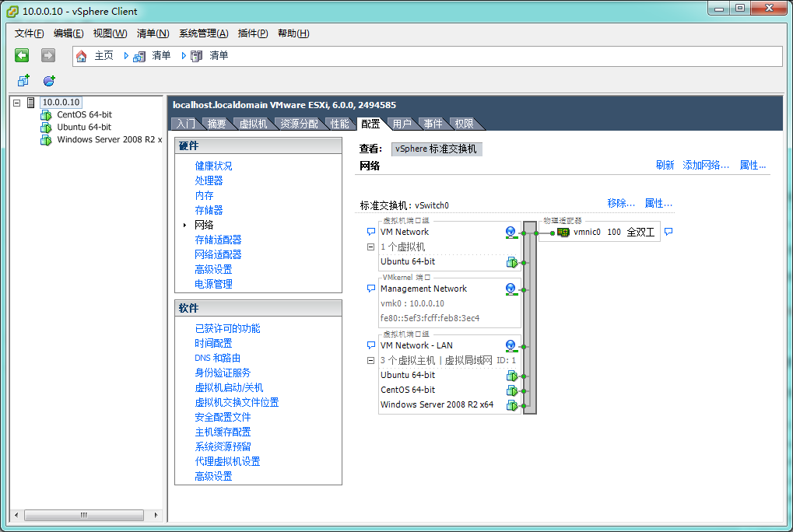Click speech bubble icon beside Management Network

click(x=370, y=289)
